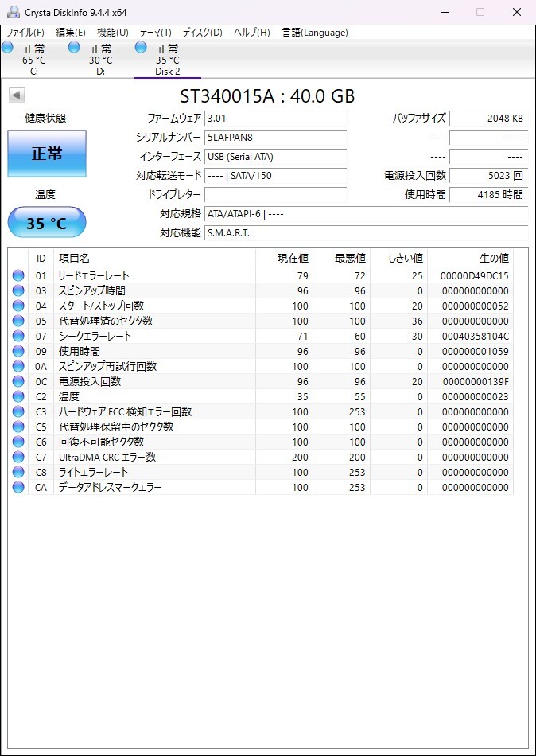The height and width of the screenshot is (756, 536).
Task: Click status orb of ハードウェア ECC 検知エラー回数 row
Action: click(x=18, y=411)
